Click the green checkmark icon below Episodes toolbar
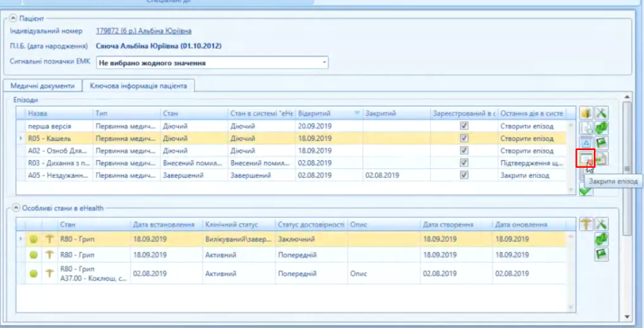This screenshot has width=644, height=328. click(586, 190)
